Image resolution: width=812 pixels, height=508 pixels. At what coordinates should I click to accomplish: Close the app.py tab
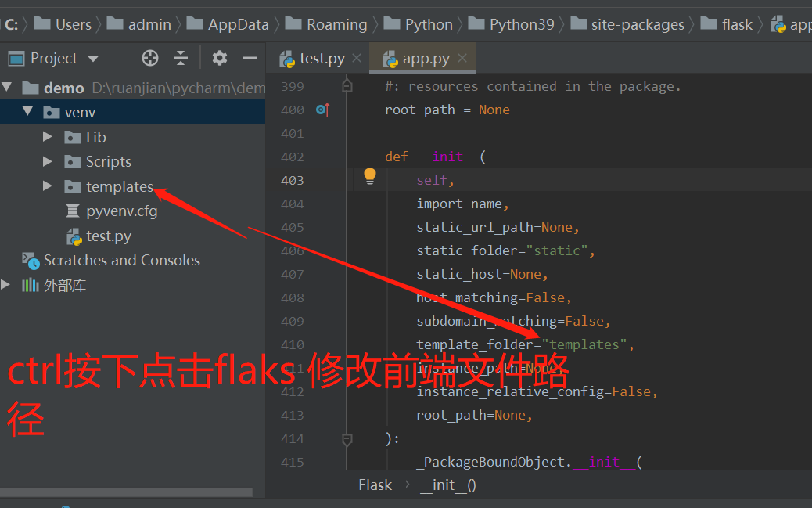click(x=462, y=58)
